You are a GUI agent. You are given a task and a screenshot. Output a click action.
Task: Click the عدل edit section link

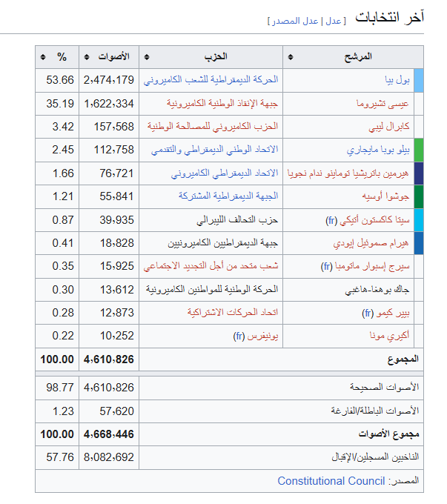tap(333, 21)
